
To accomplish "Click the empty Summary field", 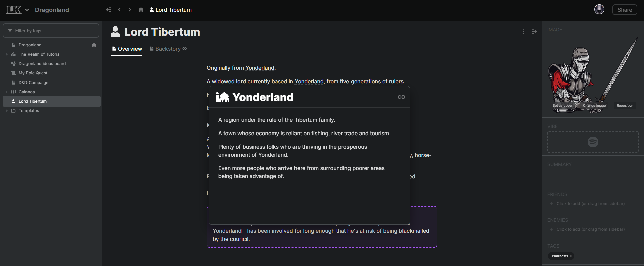I will pyautogui.click(x=593, y=175).
